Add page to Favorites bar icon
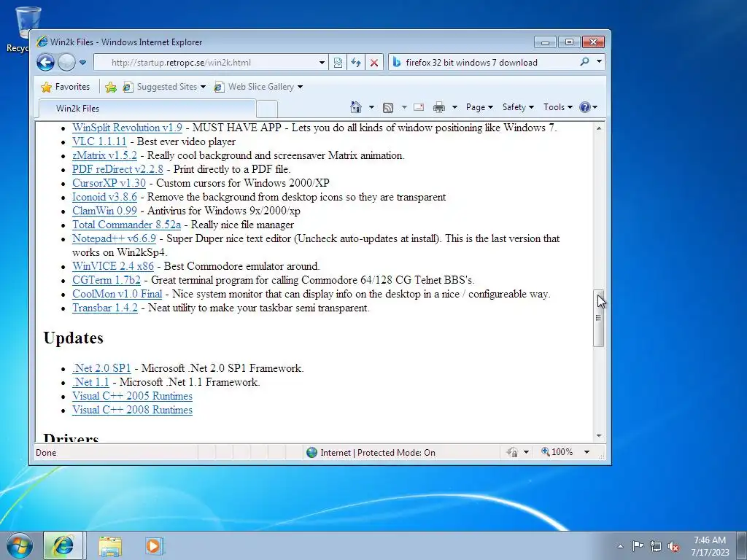Viewport: 747px width, 560px height. (111, 87)
